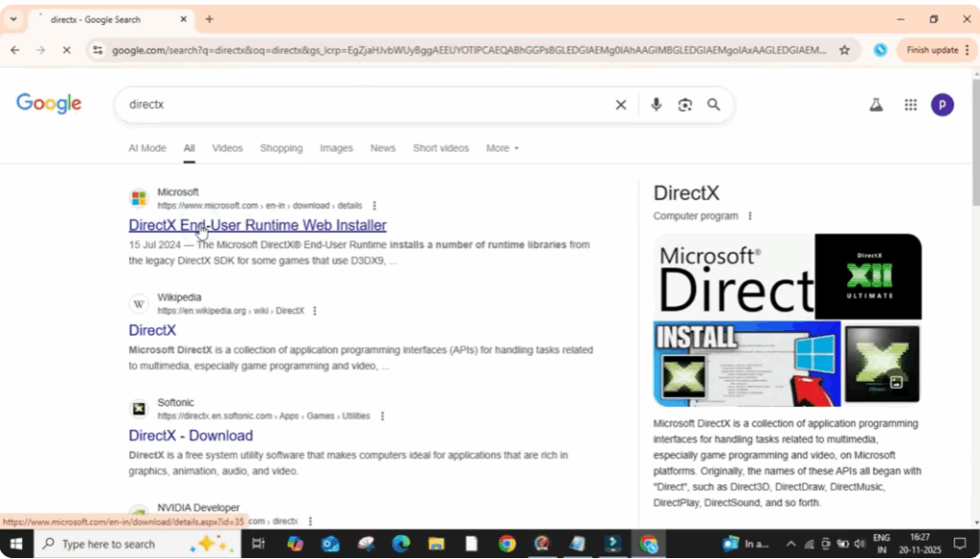Click the magnifying glass search icon

(713, 104)
